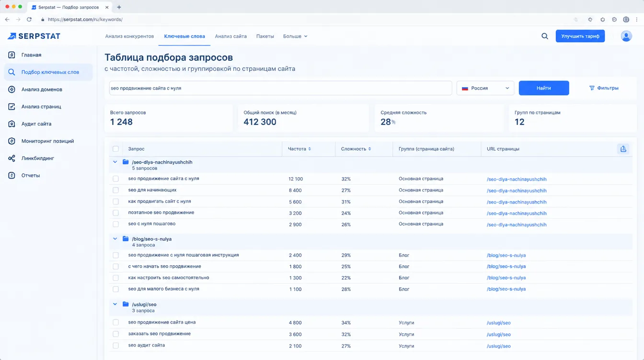Image resolution: width=644 pixels, height=360 pixels.
Task: Reload the page with browser refresh icon
Action: point(29,20)
